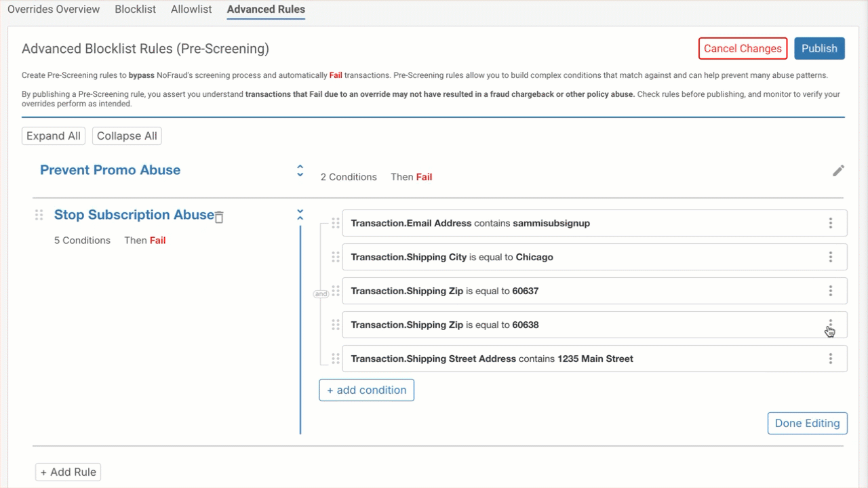Open the Blocklist tab
Image resolution: width=868 pixels, height=488 pixels.
tap(136, 9)
